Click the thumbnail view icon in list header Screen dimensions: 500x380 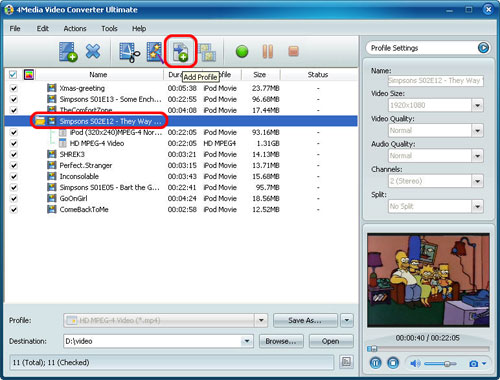[29, 75]
